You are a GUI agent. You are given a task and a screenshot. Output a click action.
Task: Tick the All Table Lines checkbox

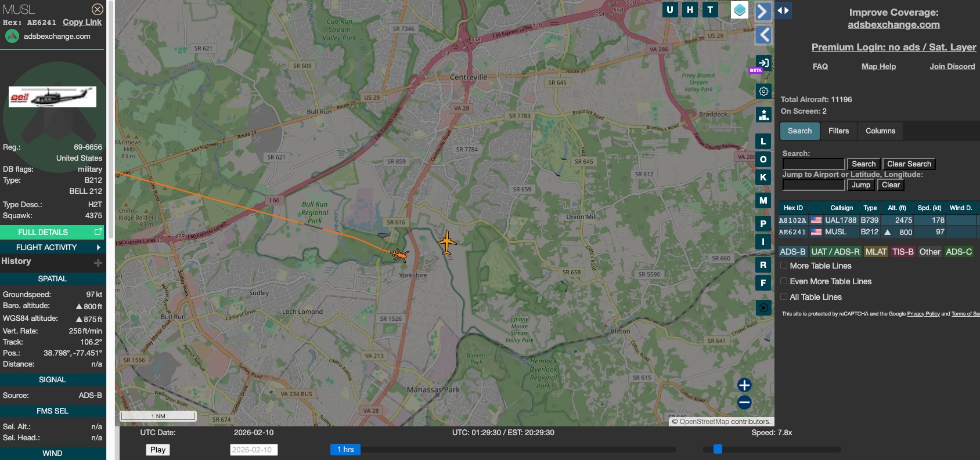(x=784, y=297)
